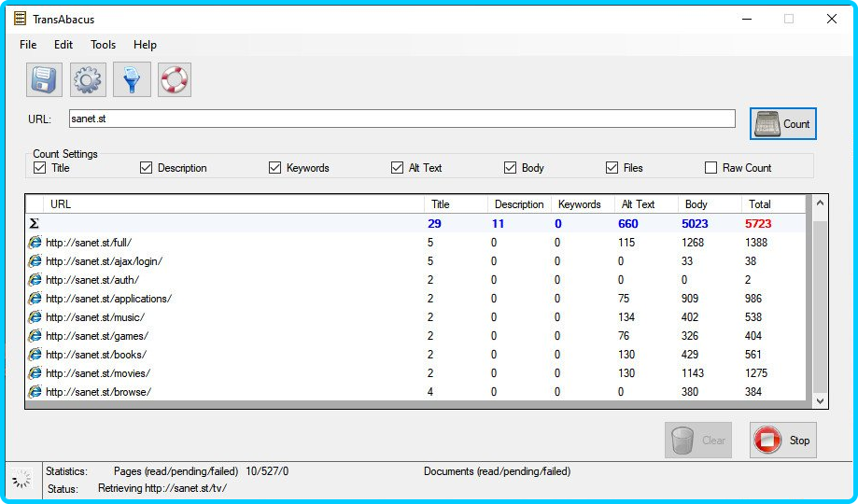Enable the Raw Count checkbox
Image resolution: width=858 pixels, height=504 pixels.
(x=710, y=167)
